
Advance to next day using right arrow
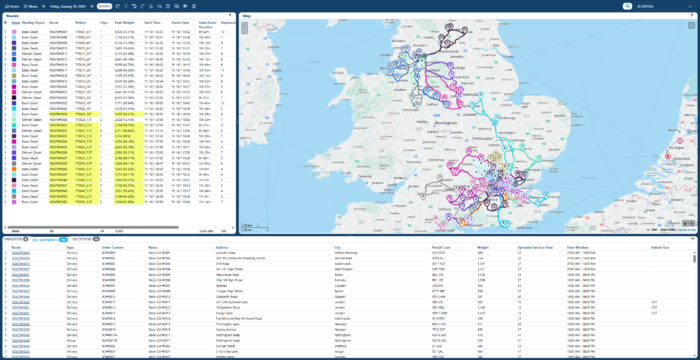click(x=92, y=6)
